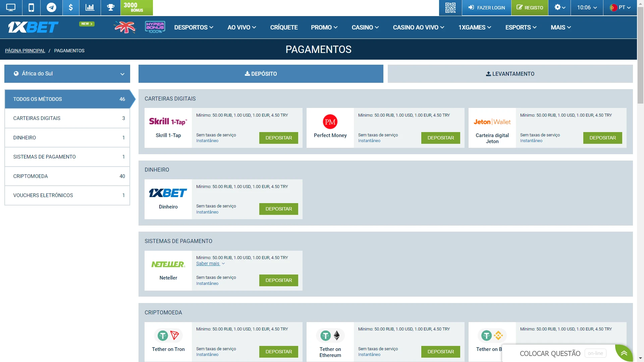Click DEPOSITAR for Tether on Ethereum
Viewport: 644px width, 362px height.
(x=440, y=352)
